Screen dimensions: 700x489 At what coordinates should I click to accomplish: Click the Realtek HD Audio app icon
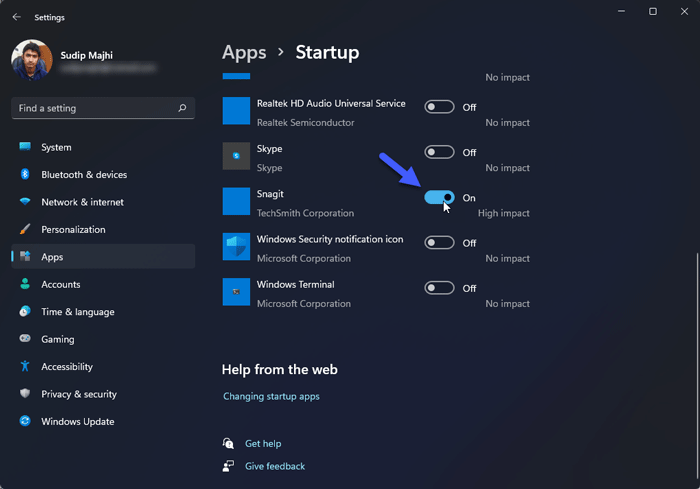tap(236, 111)
